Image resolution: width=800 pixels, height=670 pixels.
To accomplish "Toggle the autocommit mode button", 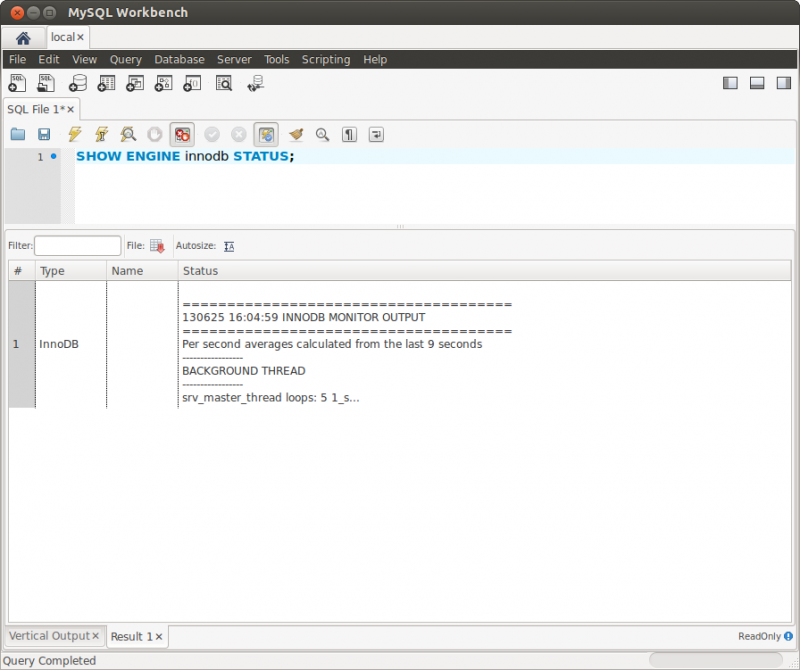I will tap(266, 134).
